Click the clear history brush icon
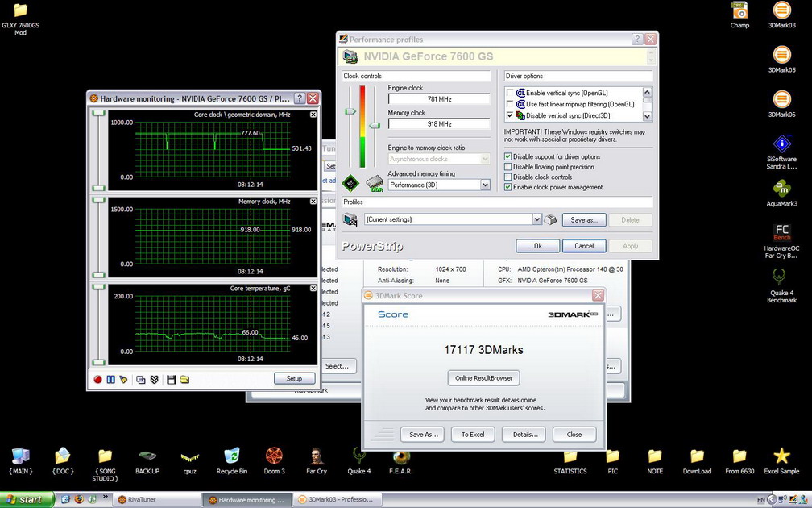 click(123, 380)
